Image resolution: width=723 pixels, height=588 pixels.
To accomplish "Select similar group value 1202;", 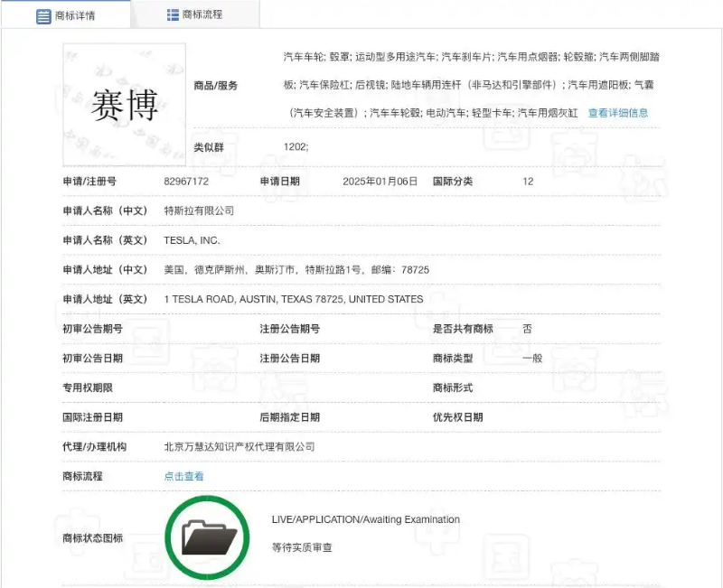I will click(296, 146).
